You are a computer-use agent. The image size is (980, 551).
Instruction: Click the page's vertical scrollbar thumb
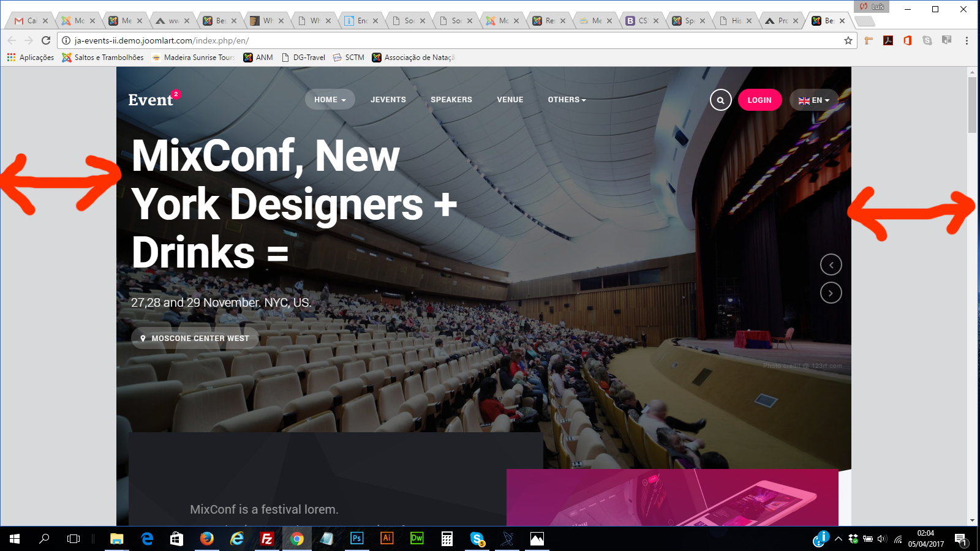point(972,105)
